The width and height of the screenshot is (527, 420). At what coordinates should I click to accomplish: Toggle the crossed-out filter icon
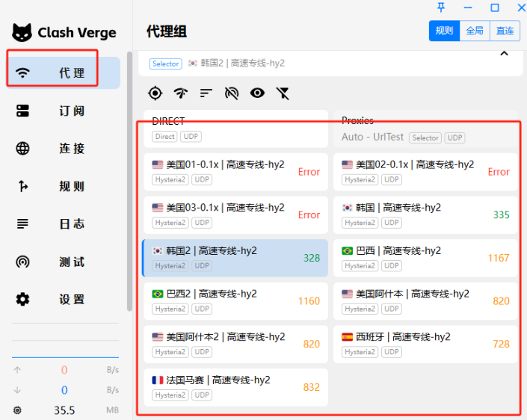pos(283,93)
